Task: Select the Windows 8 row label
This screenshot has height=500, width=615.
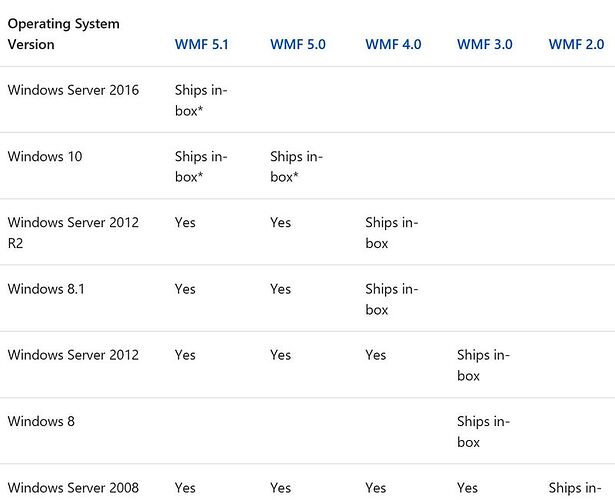Action: (41, 421)
